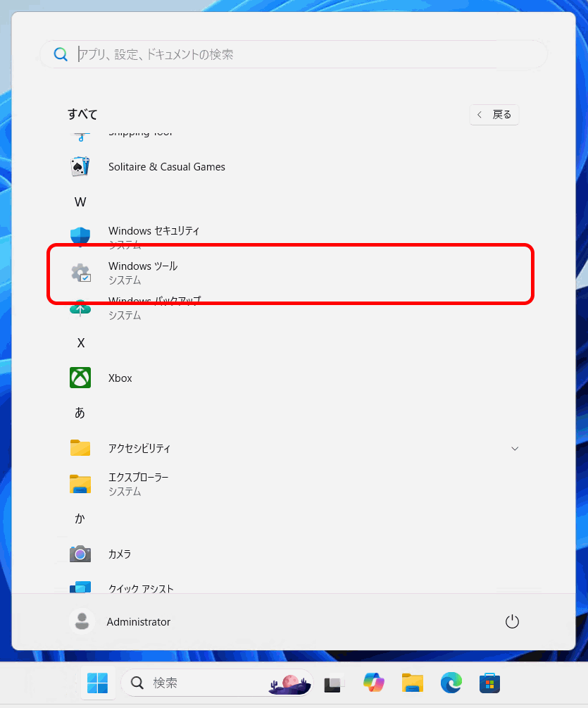588x708 pixels.
Task: Open the power options button
Action: pyautogui.click(x=512, y=621)
